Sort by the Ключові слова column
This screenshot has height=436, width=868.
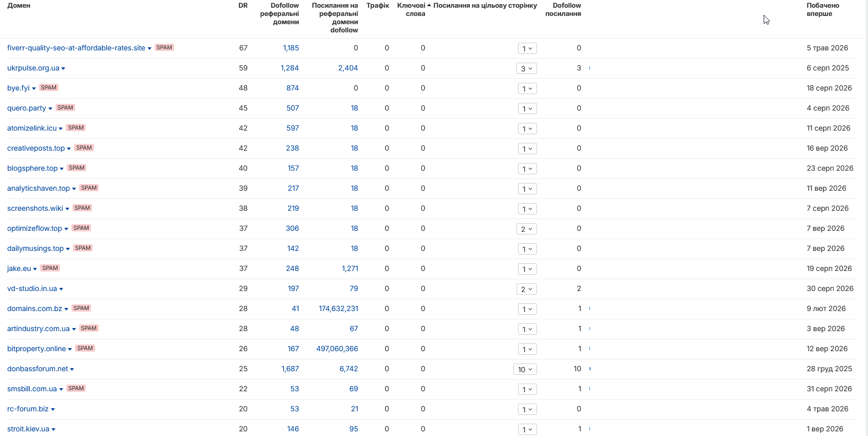(x=411, y=10)
